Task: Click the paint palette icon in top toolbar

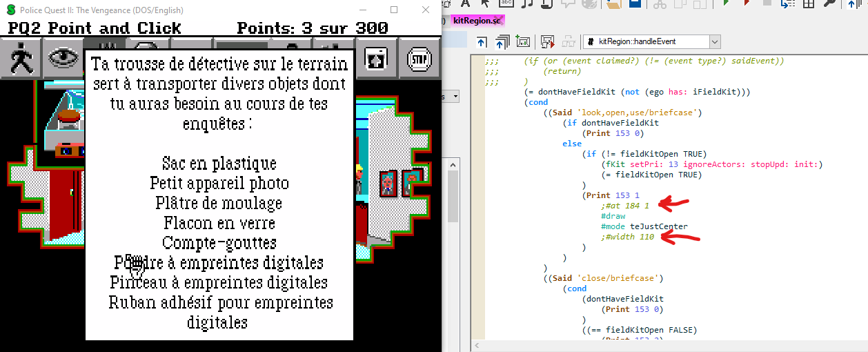Action: (x=589, y=4)
